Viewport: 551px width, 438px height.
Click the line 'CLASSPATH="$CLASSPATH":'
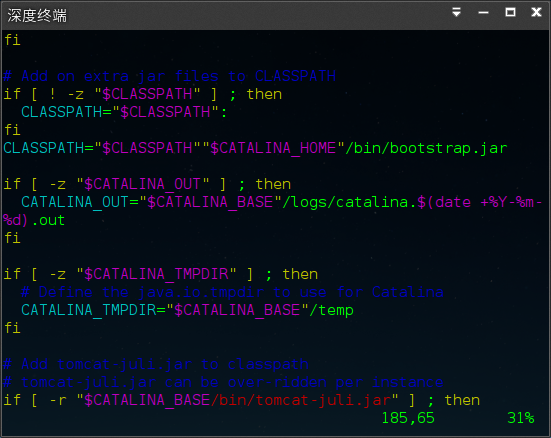[x=124, y=112]
